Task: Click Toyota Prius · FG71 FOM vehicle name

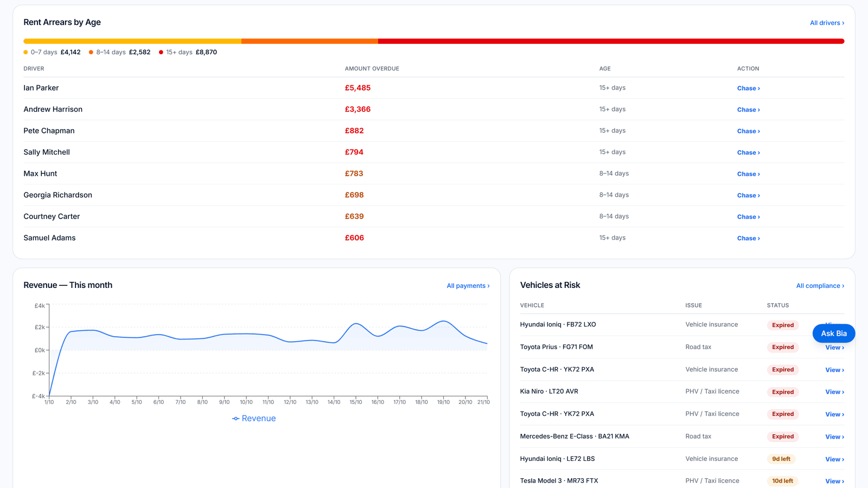Action: click(x=557, y=347)
